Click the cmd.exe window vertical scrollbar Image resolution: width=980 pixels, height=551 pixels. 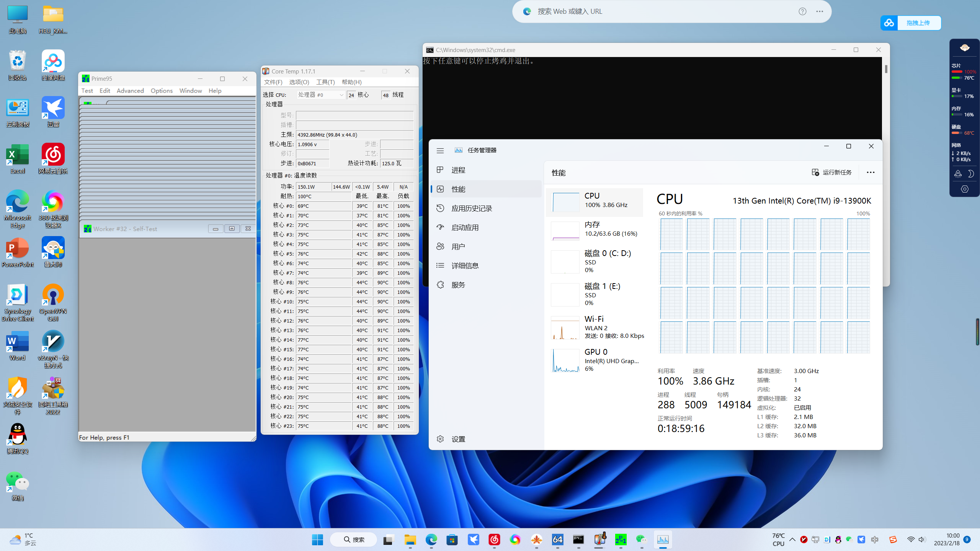click(x=886, y=69)
